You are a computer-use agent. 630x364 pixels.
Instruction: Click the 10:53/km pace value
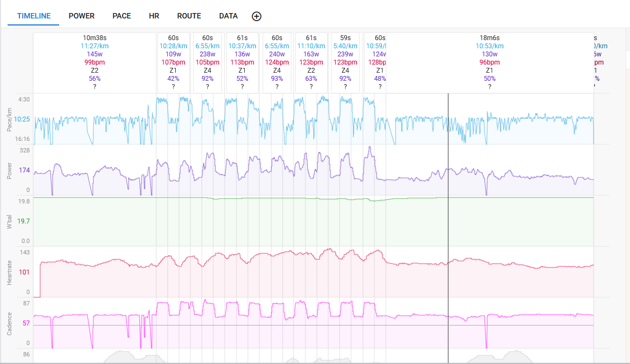pyautogui.click(x=490, y=46)
